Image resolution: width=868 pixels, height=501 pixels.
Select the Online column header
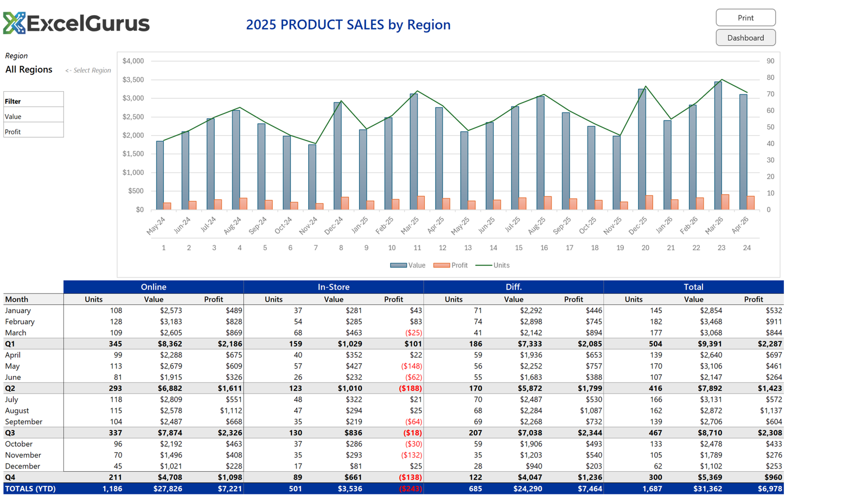tap(154, 287)
